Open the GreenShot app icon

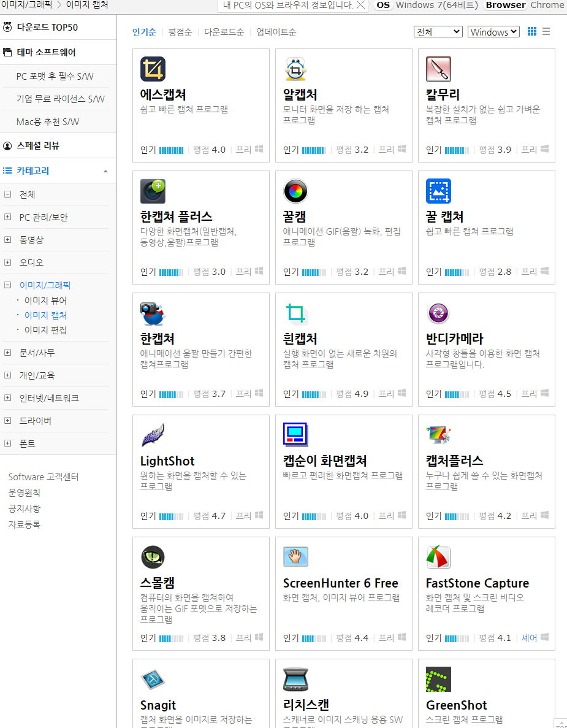pos(438,680)
